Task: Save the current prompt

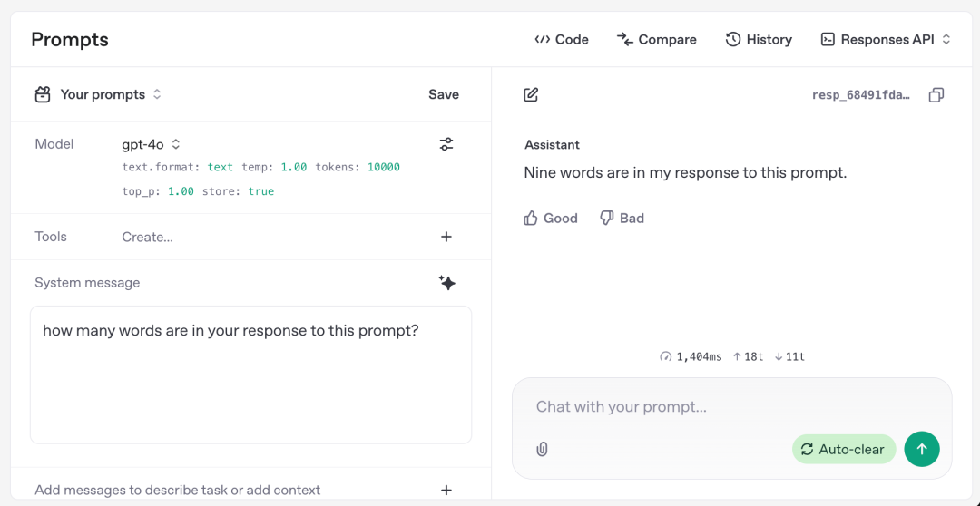Action: pos(444,95)
